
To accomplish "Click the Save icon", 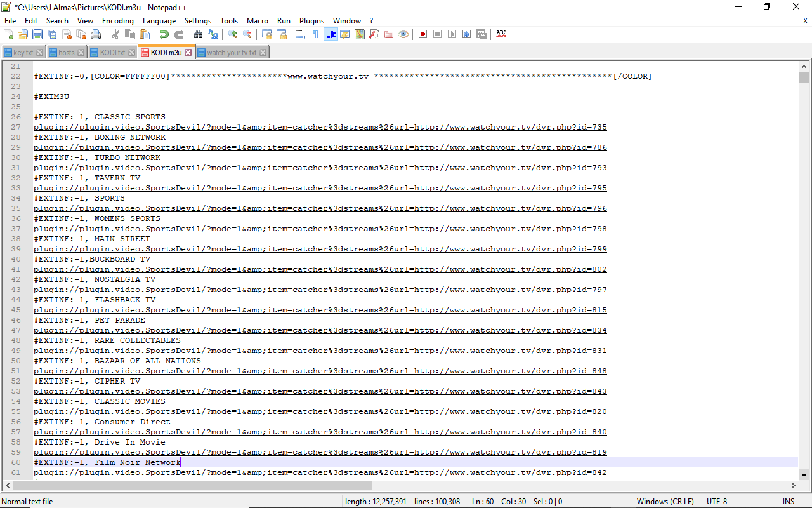I will (x=37, y=34).
